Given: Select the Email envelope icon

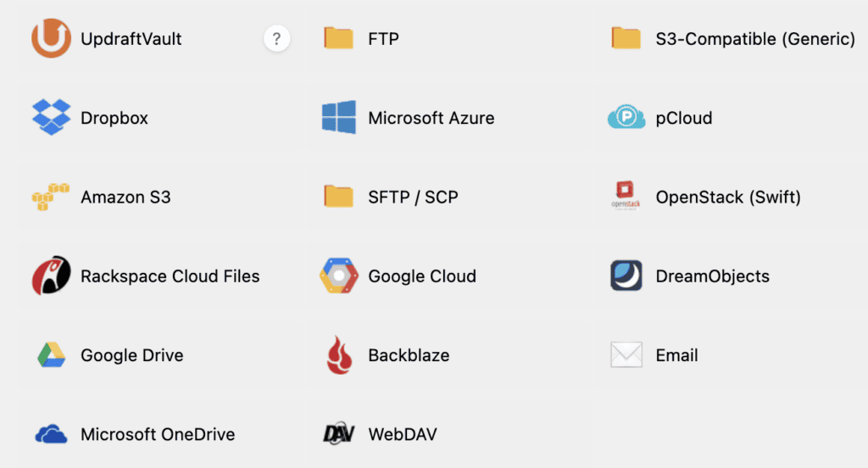Looking at the screenshot, I should 626,354.
